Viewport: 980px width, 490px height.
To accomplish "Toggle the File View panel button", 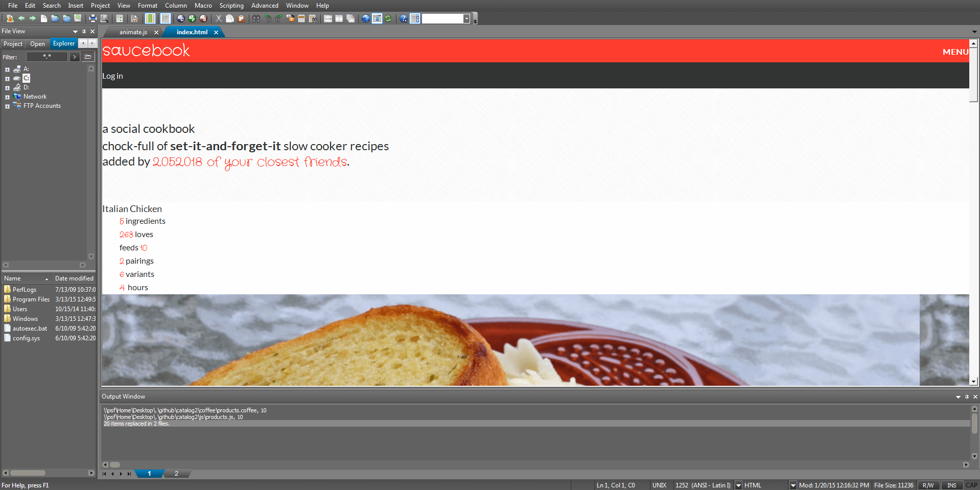I will pyautogui.click(x=415, y=18).
